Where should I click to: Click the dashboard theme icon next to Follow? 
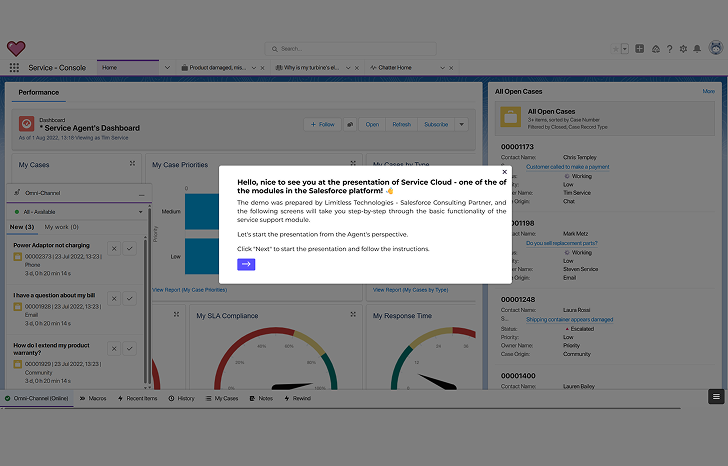pyautogui.click(x=350, y=124)
